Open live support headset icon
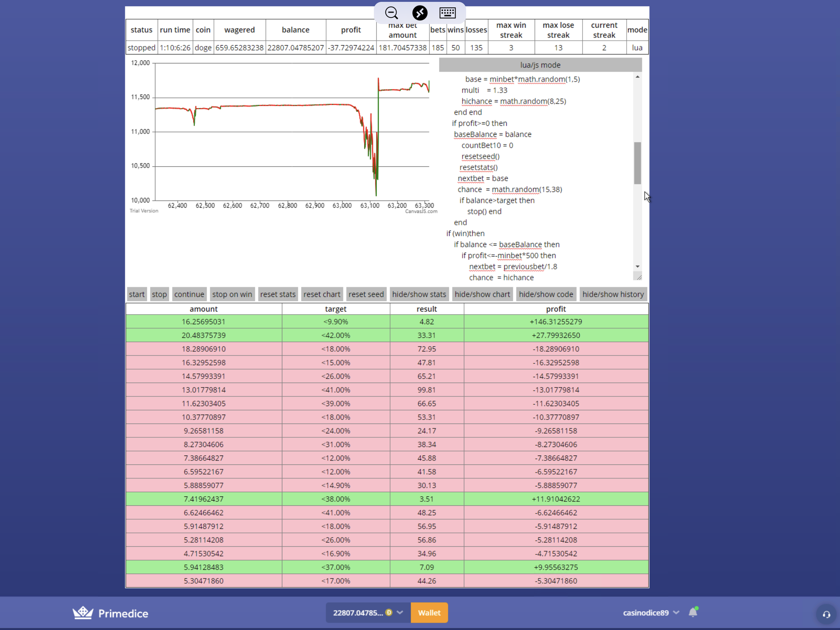Screen dimensions: 840x630 (x=826, y=614)
